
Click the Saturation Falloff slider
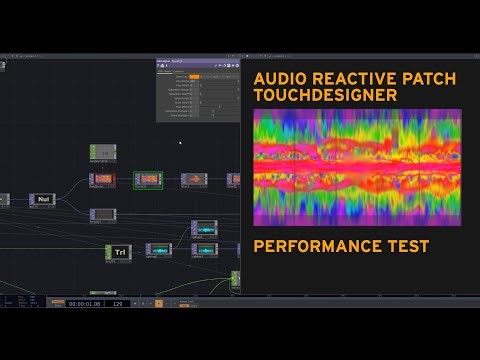point(220,94)
